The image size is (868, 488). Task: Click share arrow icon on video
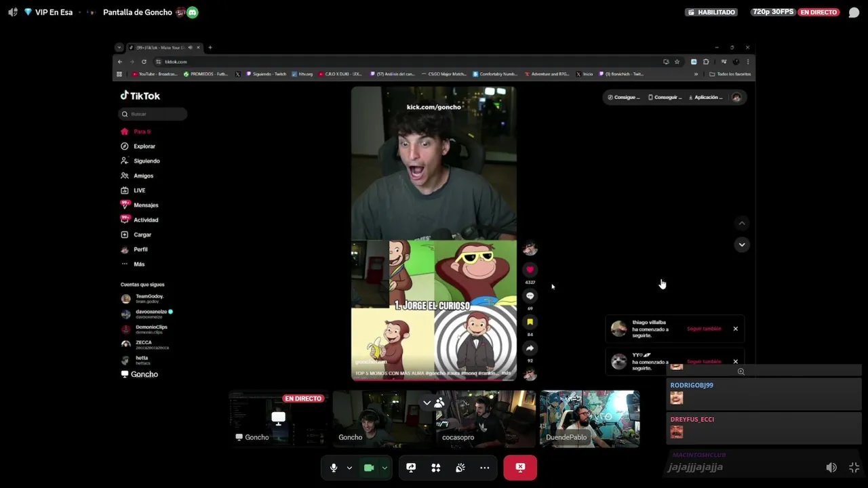click(530, 348)
